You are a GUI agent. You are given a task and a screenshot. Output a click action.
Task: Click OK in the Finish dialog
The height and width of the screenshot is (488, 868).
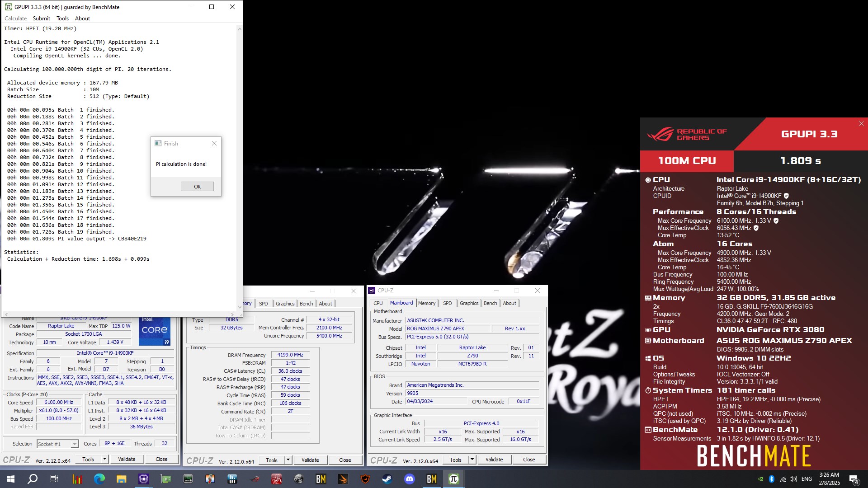point(197,187)
